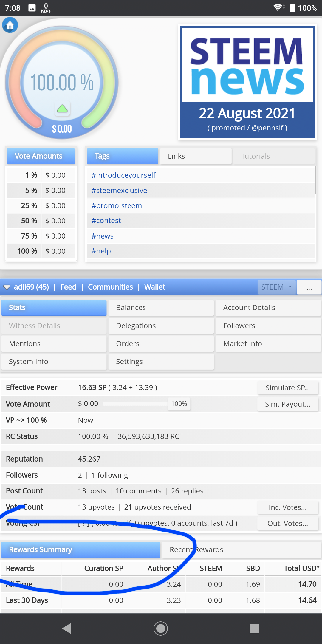
Task: Expand the account menu triangle beside adil69
Action: [x=7, y=287]
